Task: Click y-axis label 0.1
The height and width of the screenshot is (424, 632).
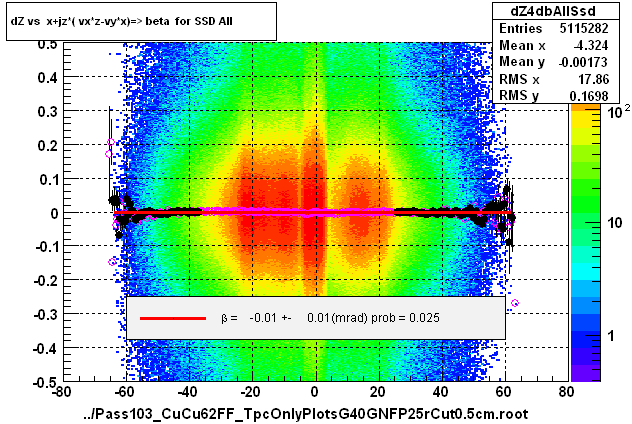Action: [x=47, y=179]
